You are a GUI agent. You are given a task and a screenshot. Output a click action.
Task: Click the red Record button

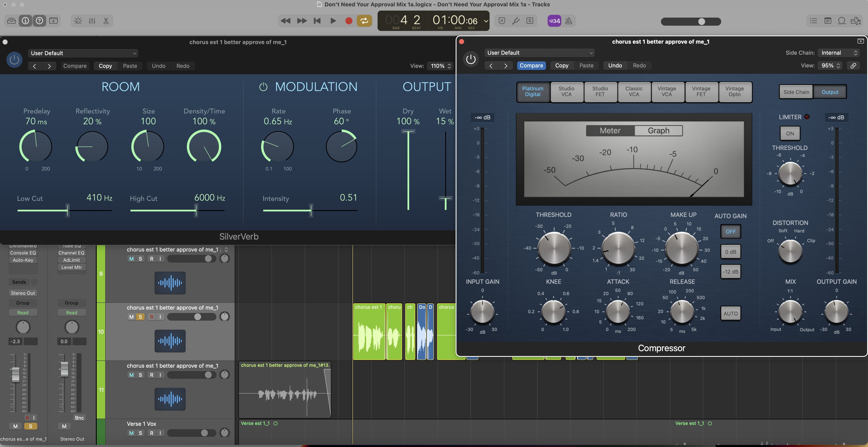[x=349, y=21]
